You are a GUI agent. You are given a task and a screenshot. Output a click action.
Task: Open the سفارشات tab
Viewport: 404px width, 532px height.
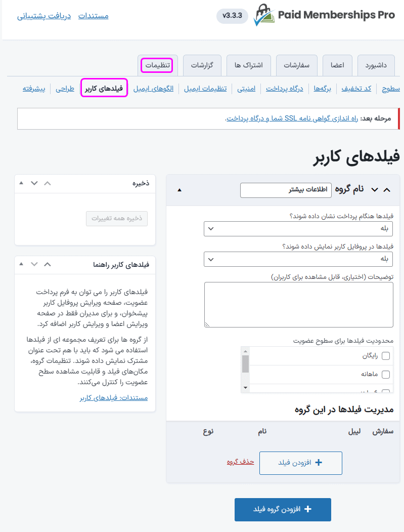[297, 65]
